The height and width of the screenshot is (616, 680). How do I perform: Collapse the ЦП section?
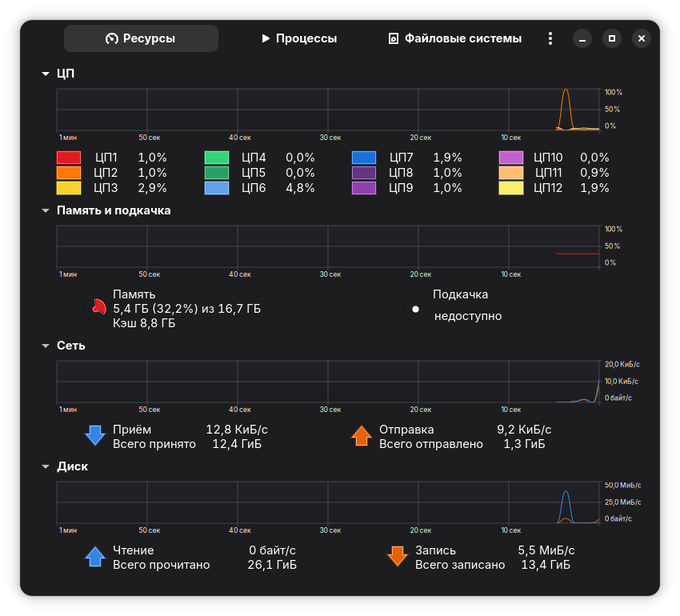pyautogui.click(x=46, y=74)
